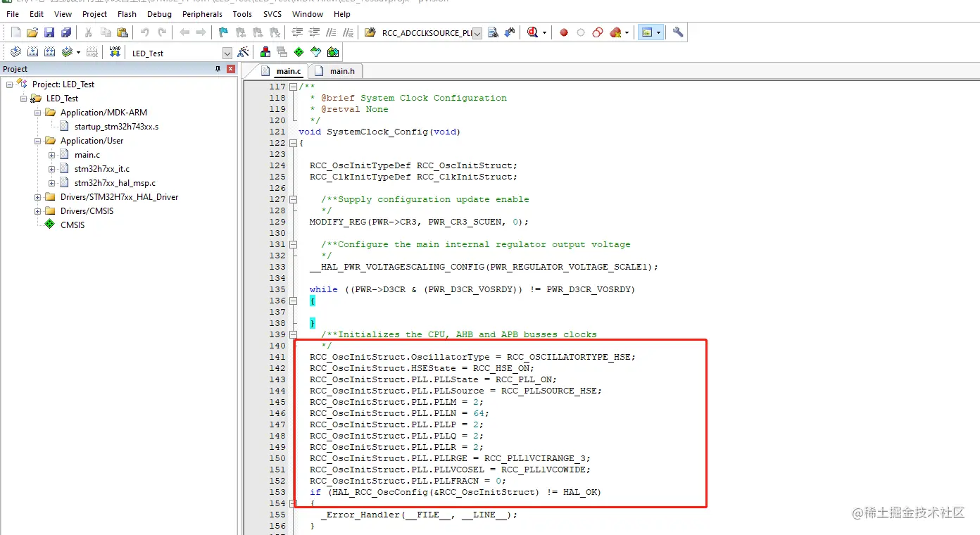Collapse the Application/MDK-ARM folder
The image size is (980, 535).
pyautogui.click(x=37, y=113)
